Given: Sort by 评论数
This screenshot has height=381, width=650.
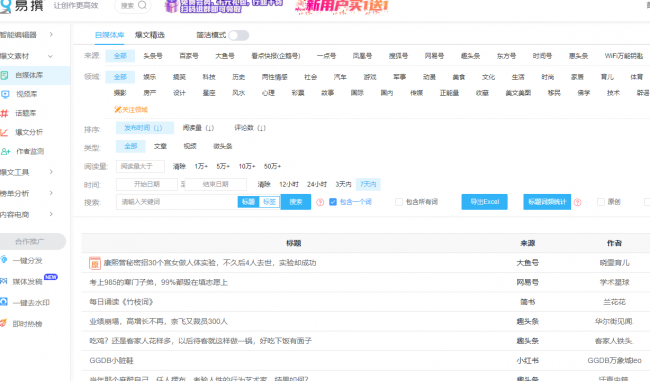Looking at the screenshot, I should (x=250, y=128).
